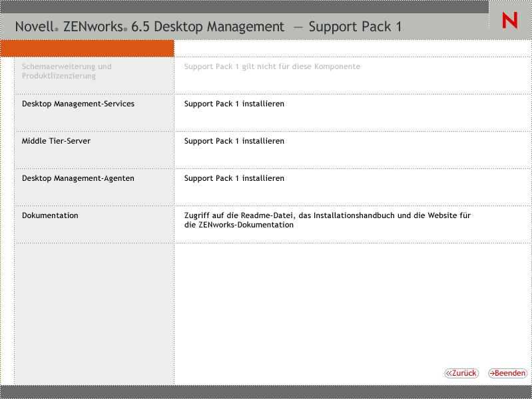Select Desktop Management-Agenten menu item
The image size is (532, 399).
click(x=78, y=178)
